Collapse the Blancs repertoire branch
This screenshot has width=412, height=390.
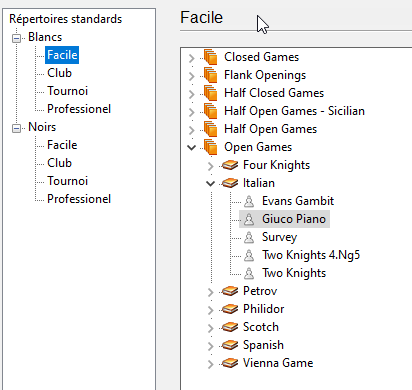pyautogui.click(x=16, y=38)
